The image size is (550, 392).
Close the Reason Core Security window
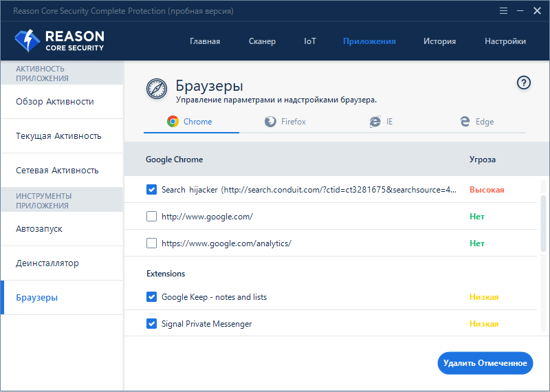537,11
